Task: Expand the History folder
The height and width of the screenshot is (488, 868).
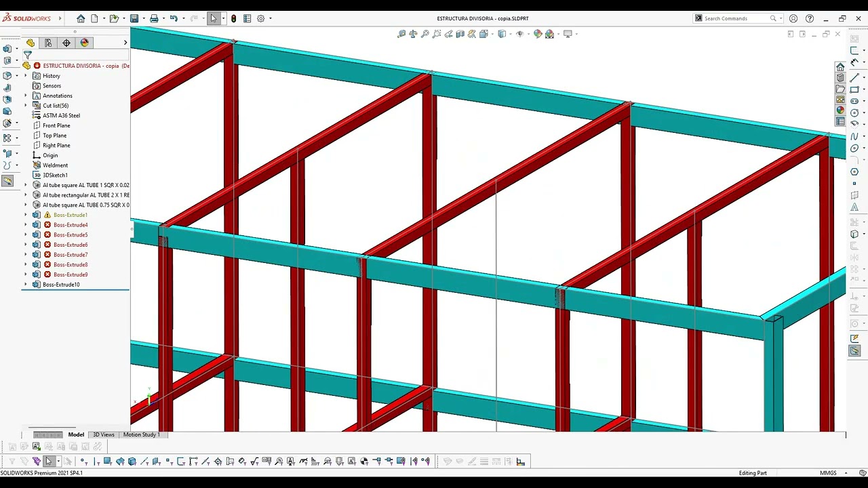Action: click(x=26, y=76)
